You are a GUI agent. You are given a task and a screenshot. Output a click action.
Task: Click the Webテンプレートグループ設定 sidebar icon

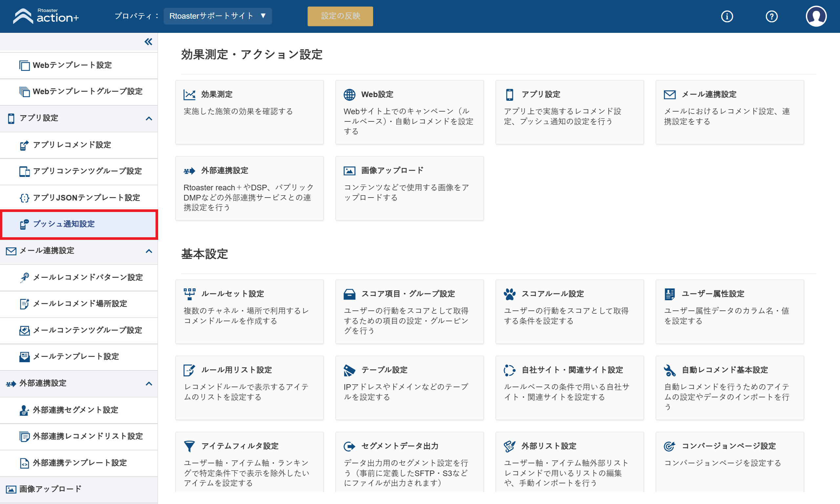coord(25,92)
